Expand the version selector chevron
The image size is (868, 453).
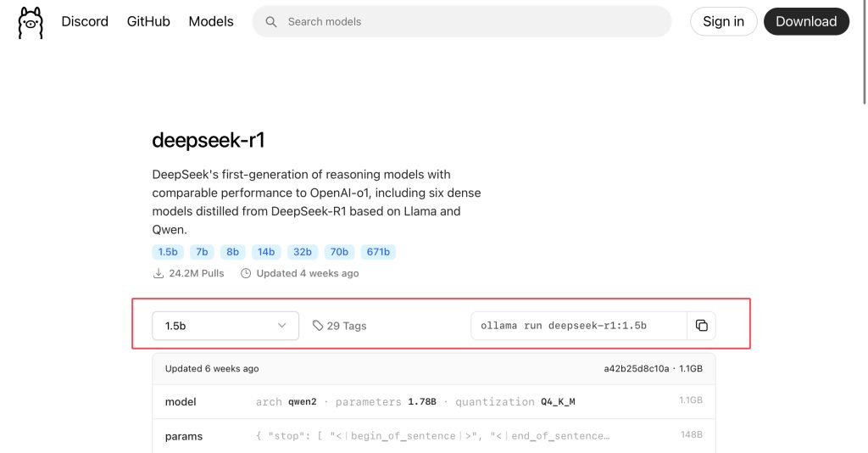[282, 326]
